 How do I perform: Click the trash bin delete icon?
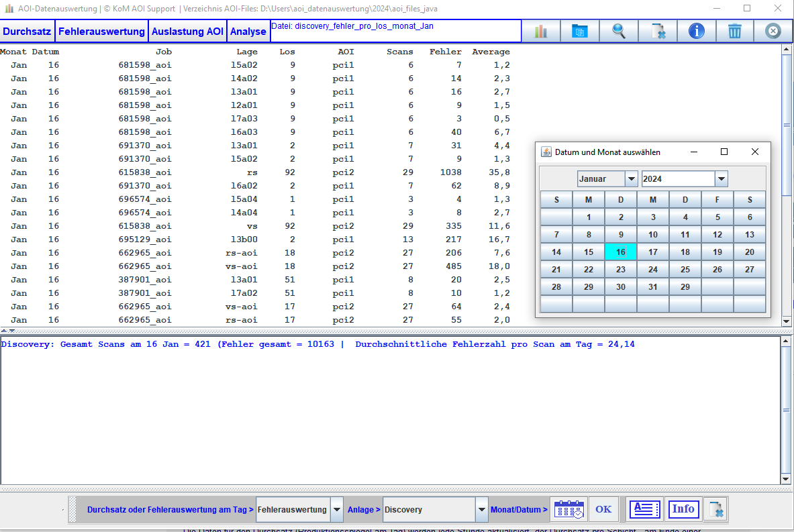coord(735,32)
